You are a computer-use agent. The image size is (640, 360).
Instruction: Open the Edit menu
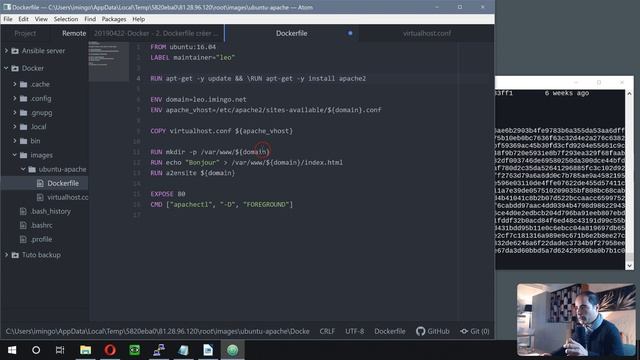pyautogui.click(x=24, y=19)
